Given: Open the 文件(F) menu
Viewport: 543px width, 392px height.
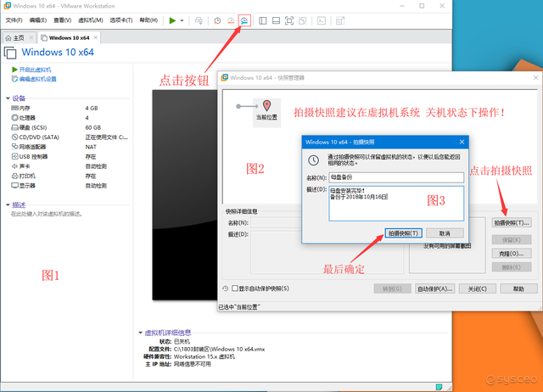Looking at the screenshot, I should point(14,20).
